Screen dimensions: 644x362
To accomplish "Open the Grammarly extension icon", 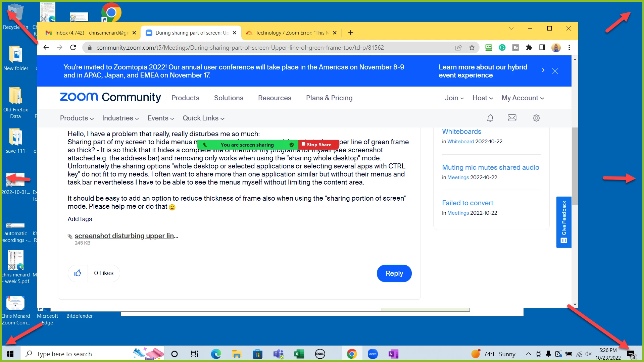I will (502, 48).
